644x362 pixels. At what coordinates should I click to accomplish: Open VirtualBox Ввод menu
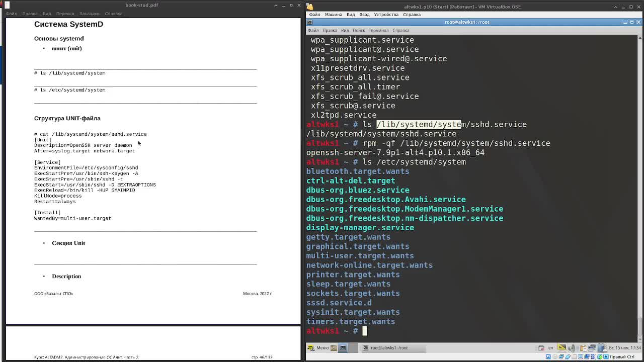(x=364, y=15)
